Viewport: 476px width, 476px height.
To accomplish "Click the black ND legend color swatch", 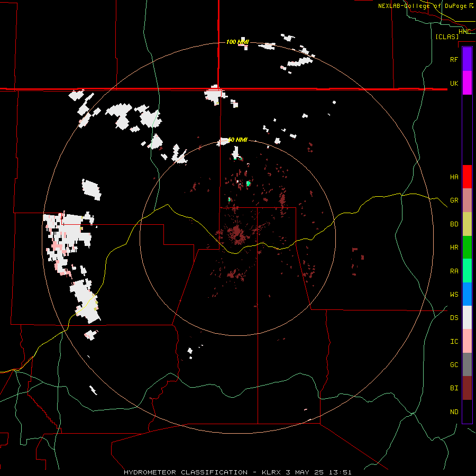I will pyautogui.click(x=467, y=411).
